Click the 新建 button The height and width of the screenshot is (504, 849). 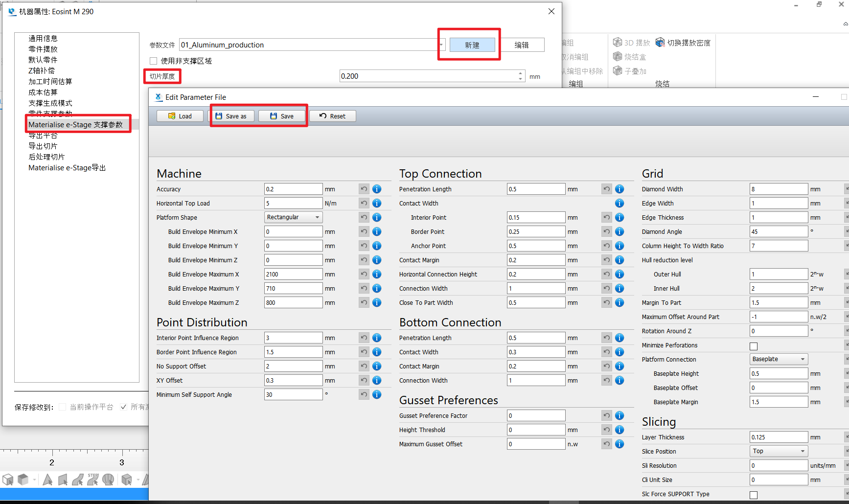point(472,45)
